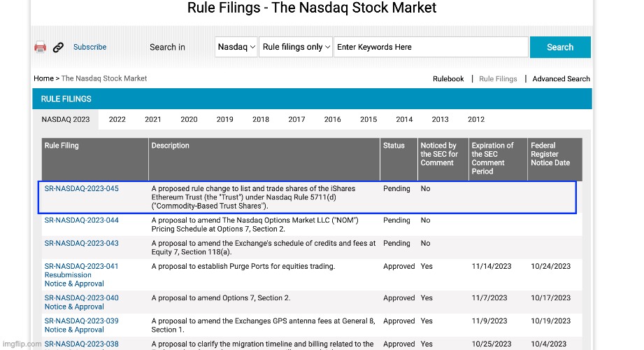
Task: Open Notice & Approval for SR-NASDAQ-2023-039
Action: pyautogui.click(x=74, y=330)
